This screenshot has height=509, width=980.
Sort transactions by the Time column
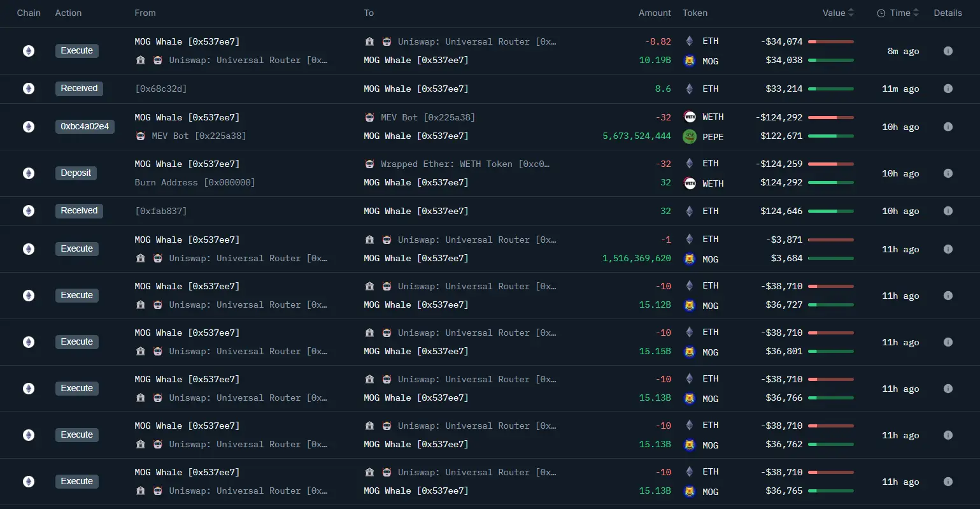(904, 13)
